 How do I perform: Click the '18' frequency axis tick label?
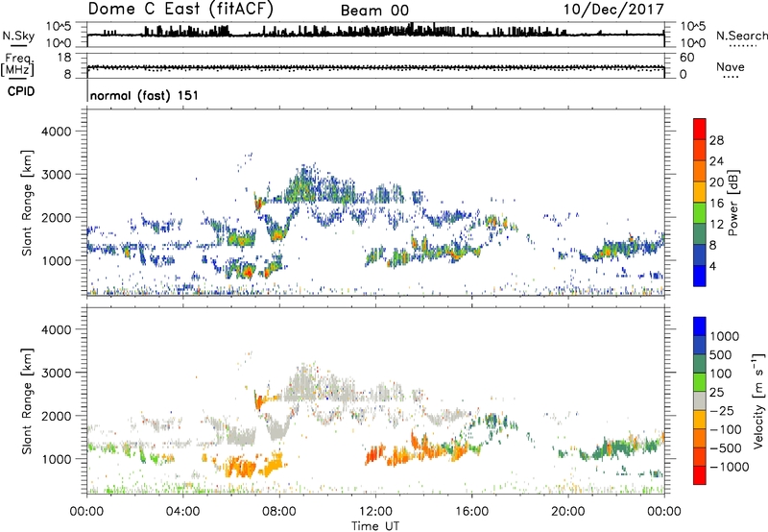pyautogui.click(x=64, y=58)
